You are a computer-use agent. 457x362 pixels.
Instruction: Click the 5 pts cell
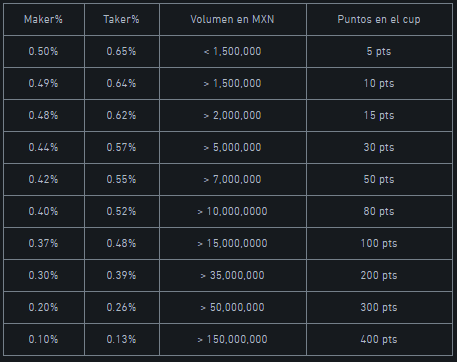click(379, 51)
